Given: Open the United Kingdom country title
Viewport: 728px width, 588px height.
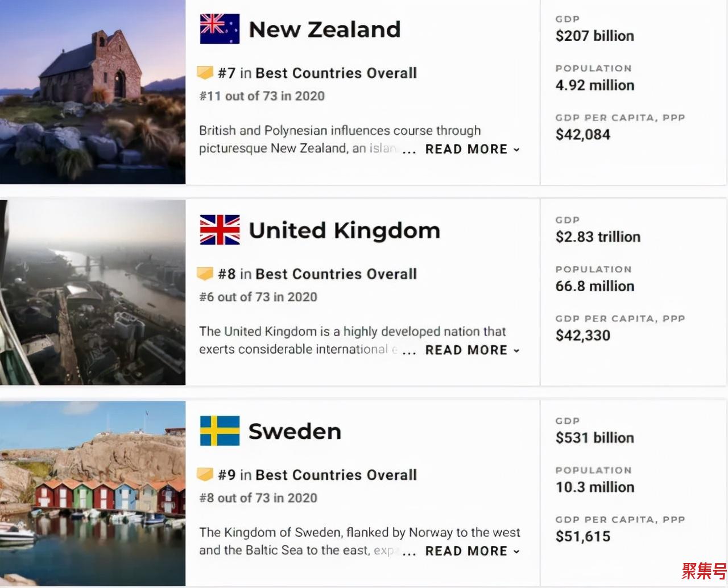Looking at the screenshot, I should tap(345, 230).
